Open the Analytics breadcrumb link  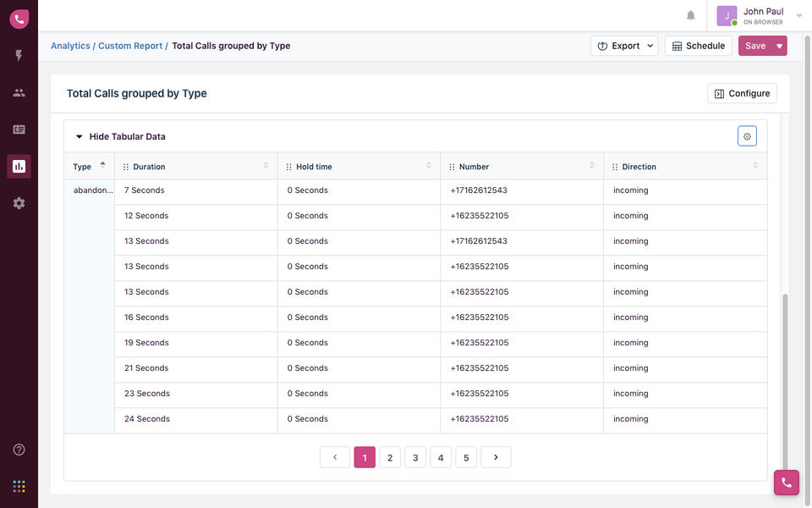tap(70, 46)
